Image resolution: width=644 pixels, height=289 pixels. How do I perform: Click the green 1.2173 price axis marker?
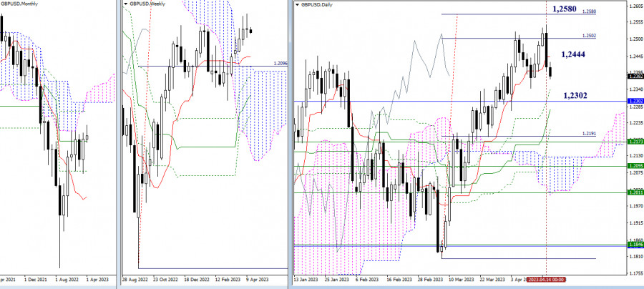[635, 142]
